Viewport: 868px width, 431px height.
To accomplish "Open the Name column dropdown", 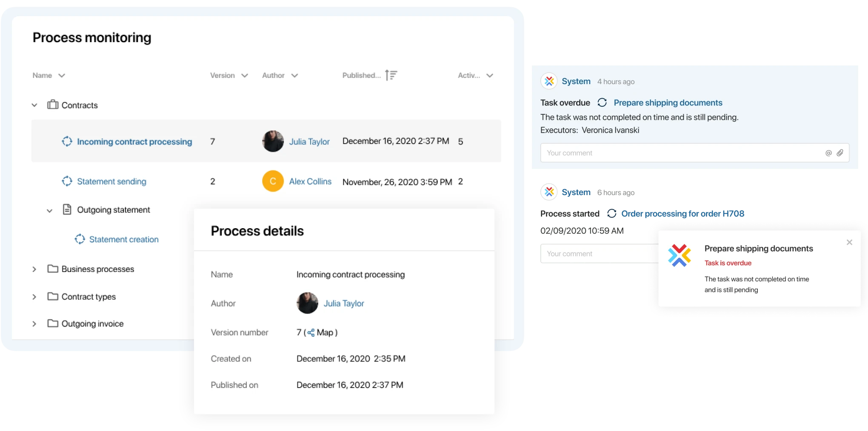I will (62, 76).
